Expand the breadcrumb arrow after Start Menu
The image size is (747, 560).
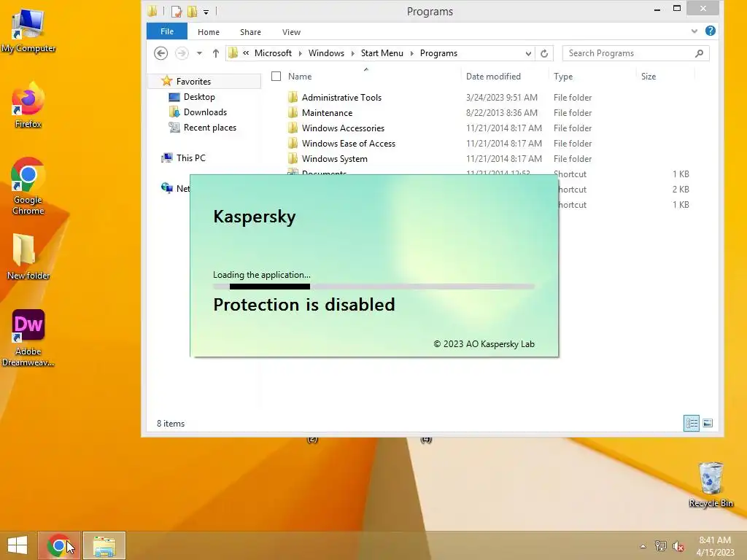tap(412, 53)
